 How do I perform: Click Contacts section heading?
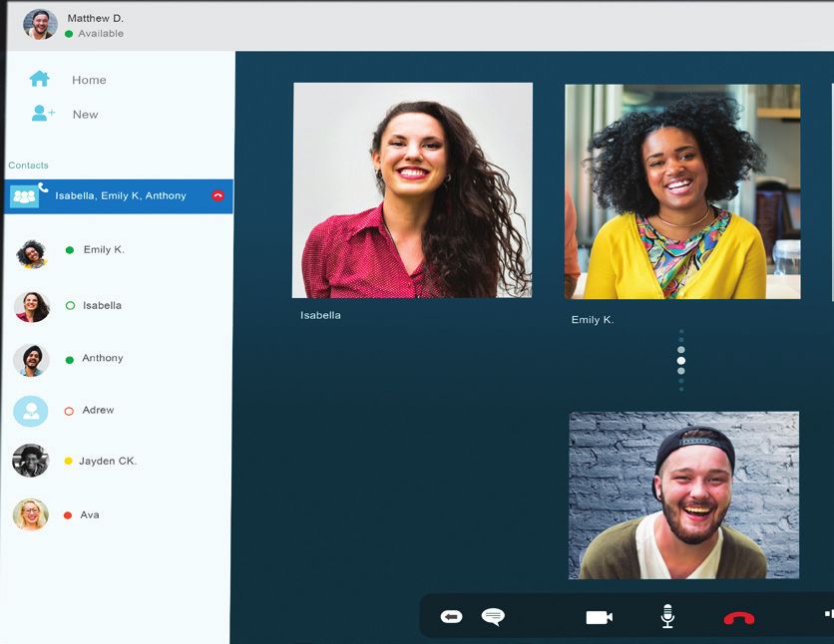pos(28,165)
